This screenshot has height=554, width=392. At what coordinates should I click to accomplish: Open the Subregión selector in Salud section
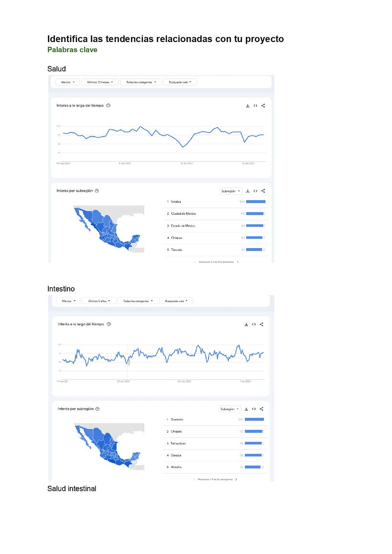pyautogui.click(x=231, y=191)
